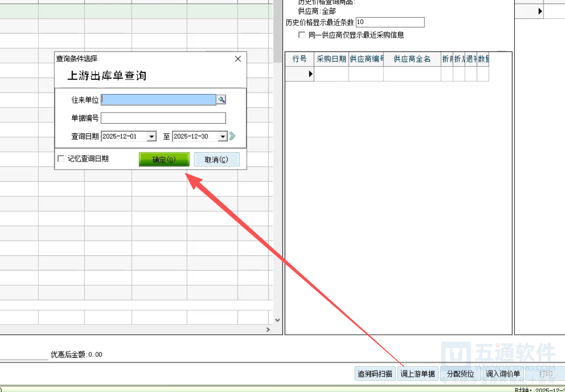Open the end date dropdown calendar
Viewport: 565px width, 392px height.
[x=223, y=137]
